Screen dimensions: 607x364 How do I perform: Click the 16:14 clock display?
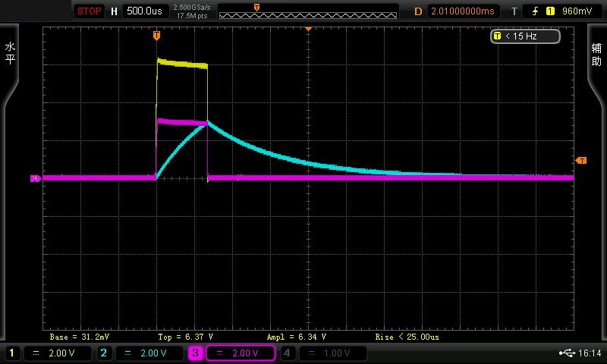[590, 353]
